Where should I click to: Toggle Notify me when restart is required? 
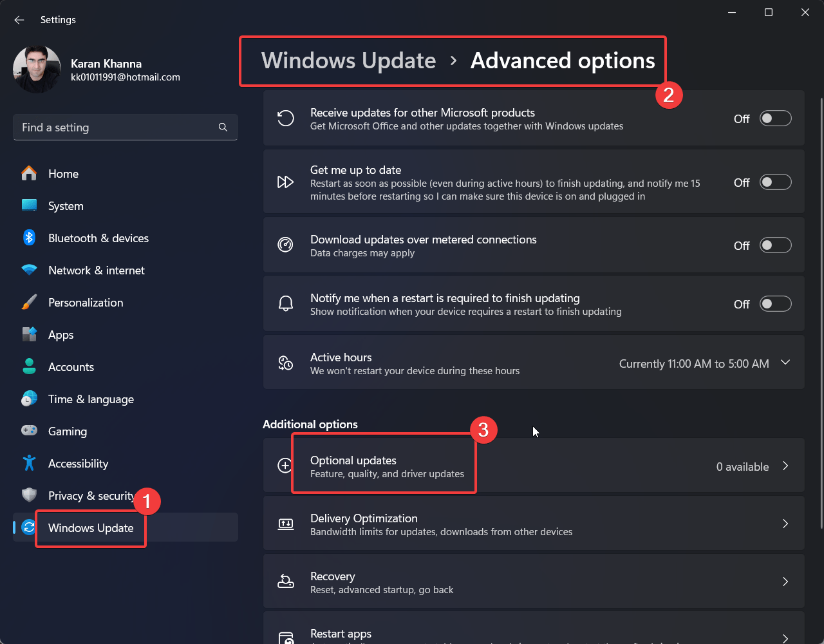(x=775, y=304)
